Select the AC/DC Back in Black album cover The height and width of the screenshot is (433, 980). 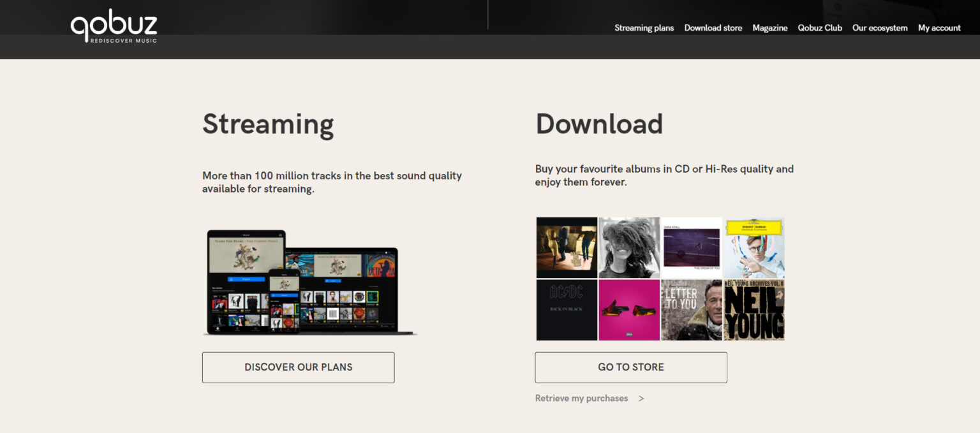567,310
